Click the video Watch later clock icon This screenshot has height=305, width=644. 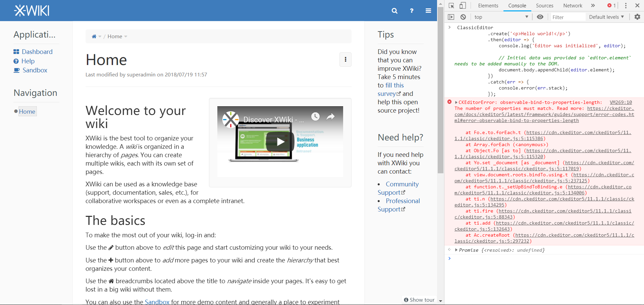[315, 116]
